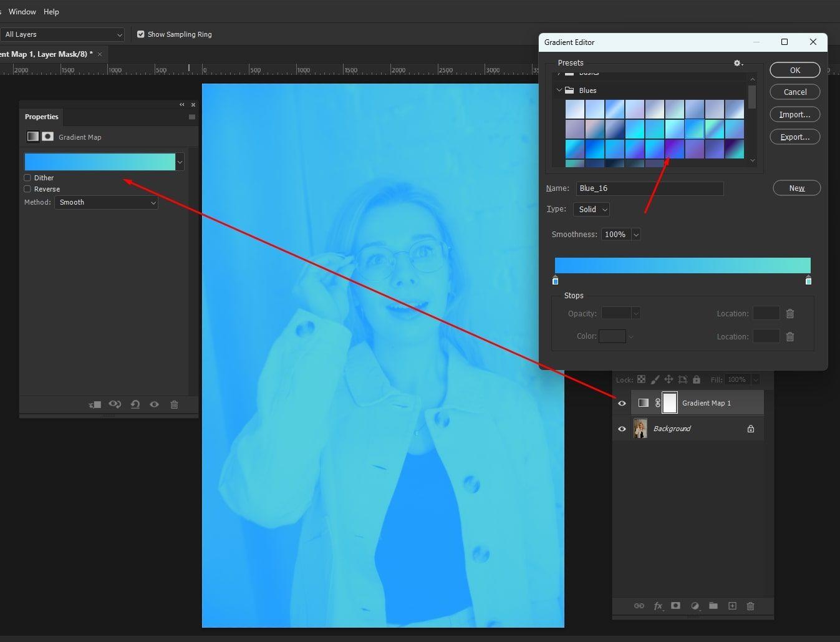Open the Window menu
840x642 pixels.
click(x=22, y=12)
